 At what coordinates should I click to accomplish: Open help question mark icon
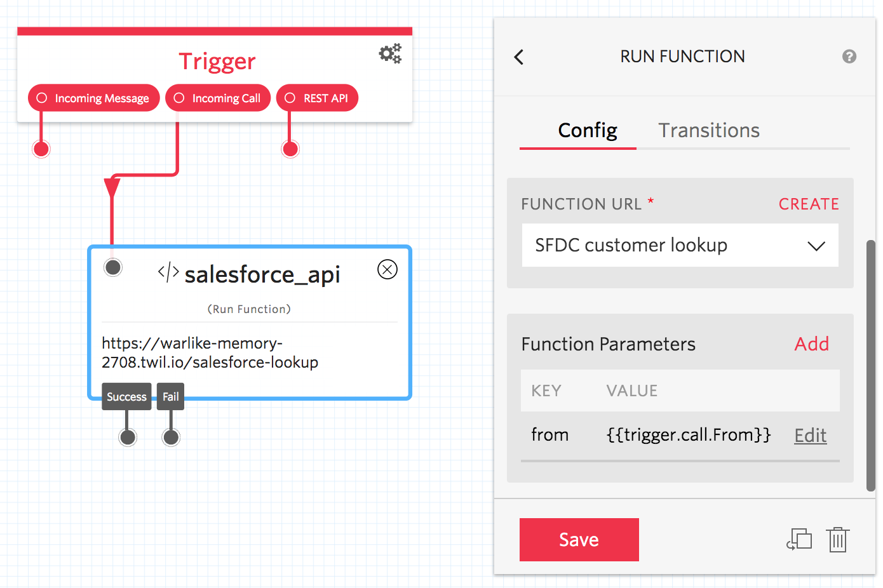(x=849, y=57)
